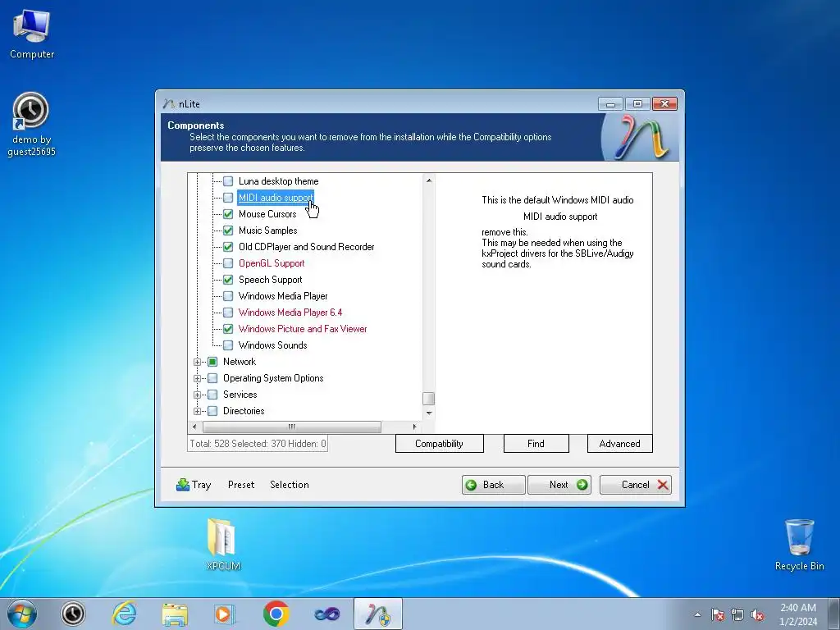The image size is (840, 630).
Task: Select the Windows Sounds label
Action: [272, 345]
